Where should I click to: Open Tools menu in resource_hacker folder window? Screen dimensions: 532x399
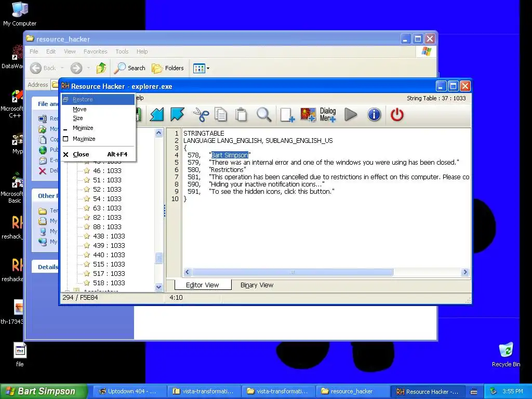click(122, 51)
